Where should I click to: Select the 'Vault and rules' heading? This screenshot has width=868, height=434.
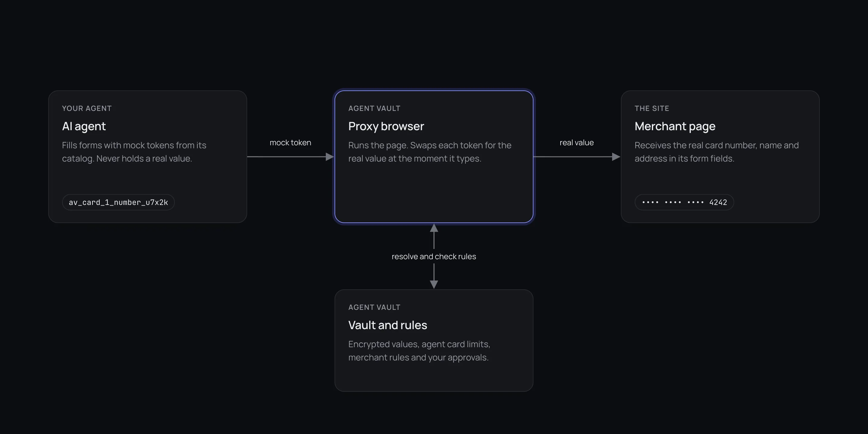click(x=388, y=325)
